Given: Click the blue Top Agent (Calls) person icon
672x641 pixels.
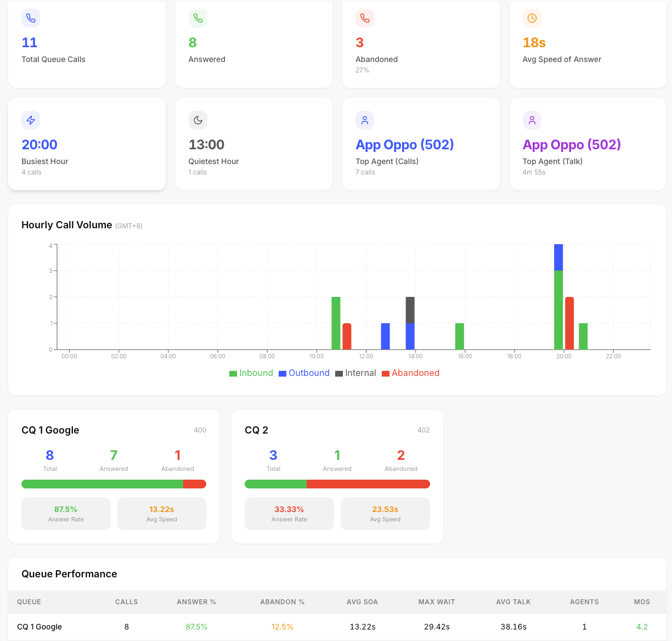Looking at the screenshot, I should pos(365,120).
